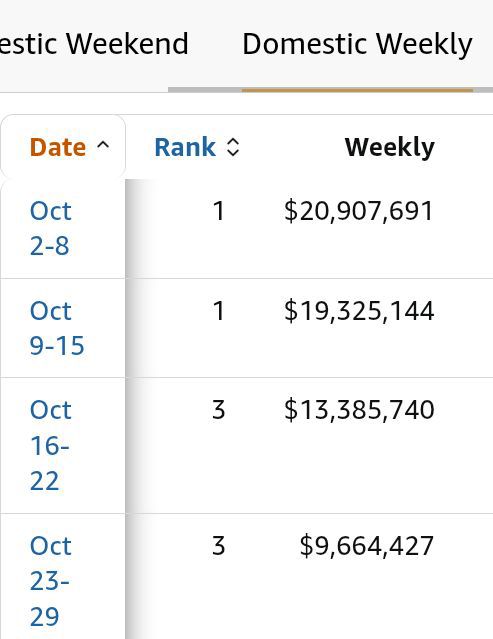Follow the Oct 16-22 date link
This screenshot has height=639, width=493.
click(x=51, y=445)
